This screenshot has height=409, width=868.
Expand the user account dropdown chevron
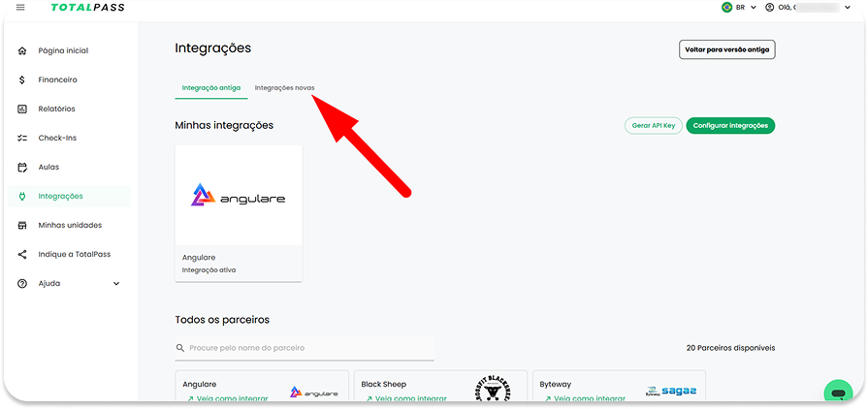(848, 8)
